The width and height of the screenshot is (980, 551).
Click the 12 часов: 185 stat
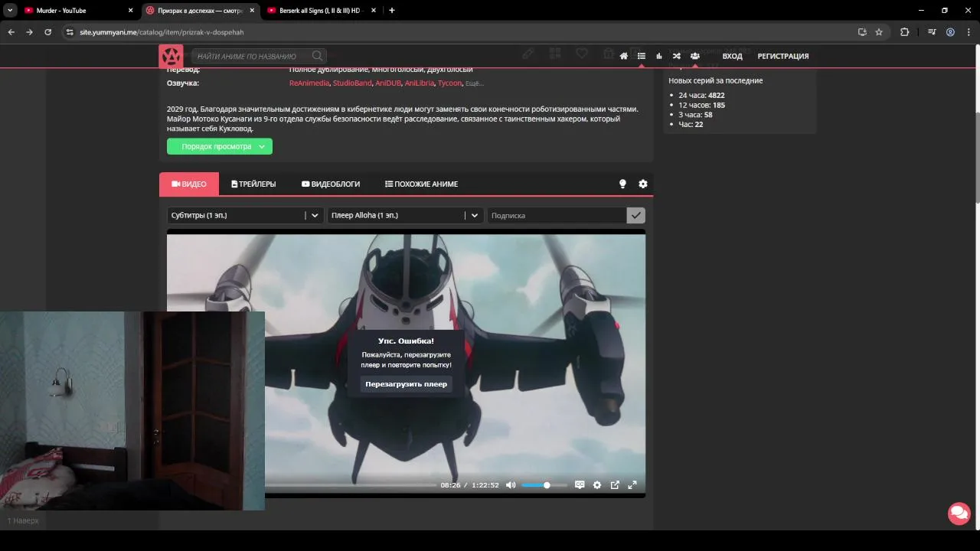point(701,105)
